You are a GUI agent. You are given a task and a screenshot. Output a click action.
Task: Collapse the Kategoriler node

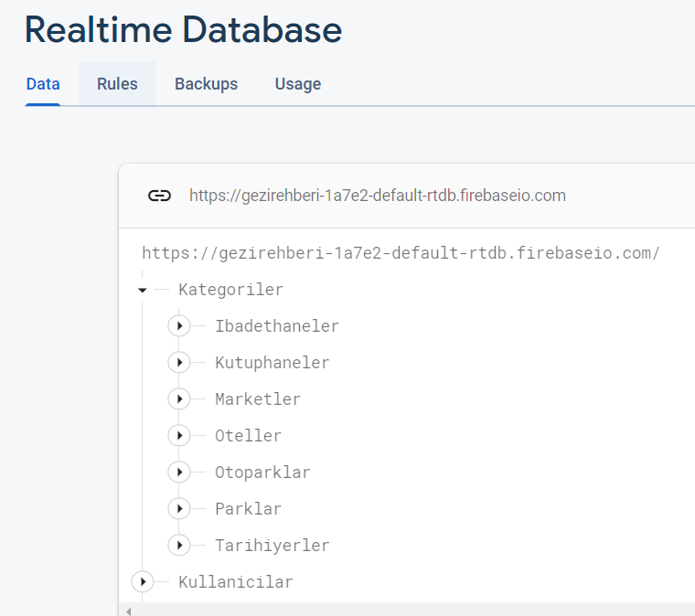[143, 290]
